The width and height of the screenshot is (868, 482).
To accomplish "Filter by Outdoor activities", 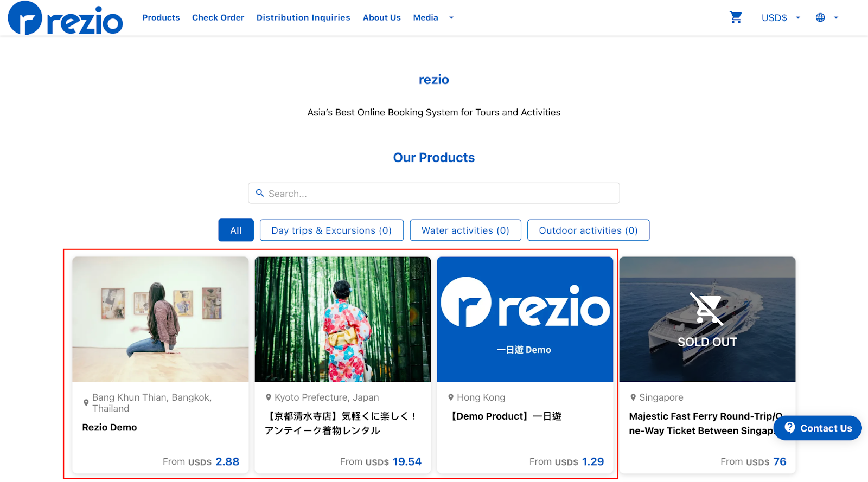I will tap(588, 230).
